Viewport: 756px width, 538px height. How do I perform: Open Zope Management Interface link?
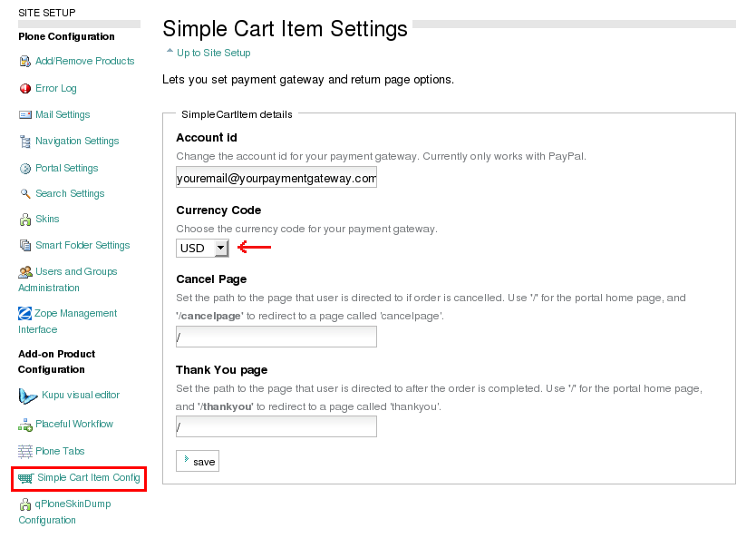point(67,321)
